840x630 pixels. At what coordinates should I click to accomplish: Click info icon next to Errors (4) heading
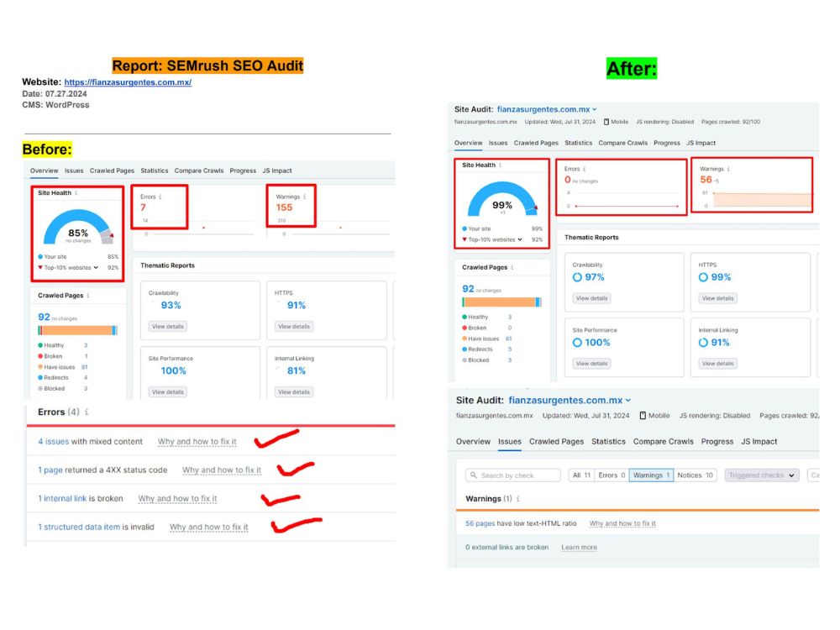(x=87, y=412)
